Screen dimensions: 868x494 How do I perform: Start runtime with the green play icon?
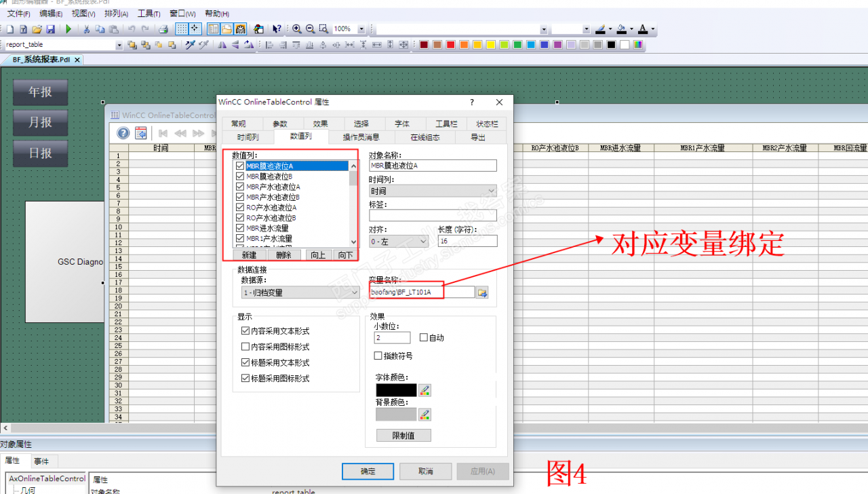pyautogui.click(x=68, y=29)
